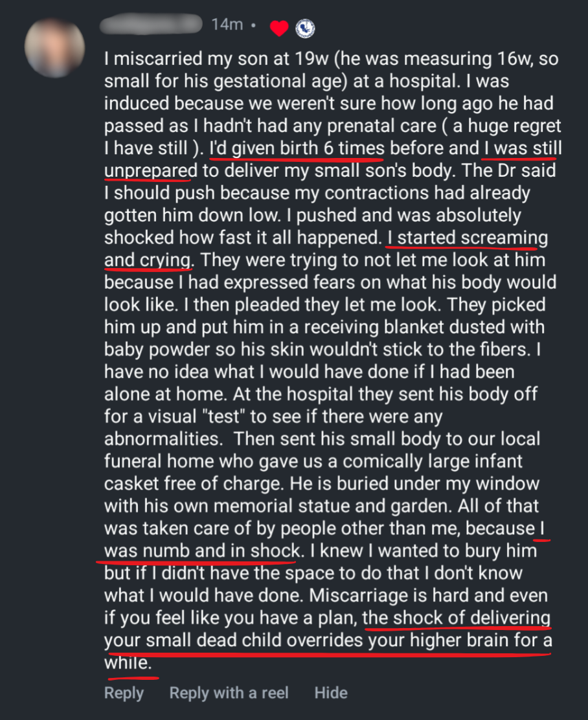
Task: Click the underlined text "the shock of delivering"
Action: pos(457,618)
